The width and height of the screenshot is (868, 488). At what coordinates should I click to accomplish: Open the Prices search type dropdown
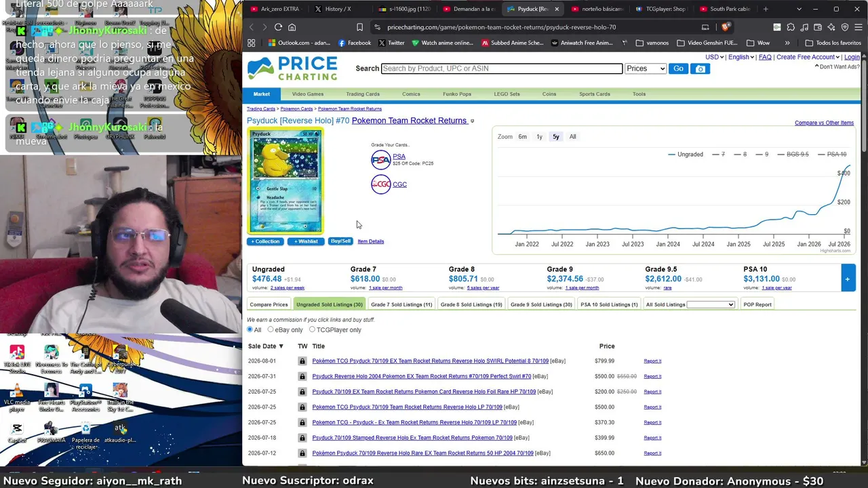pos(645,68)
